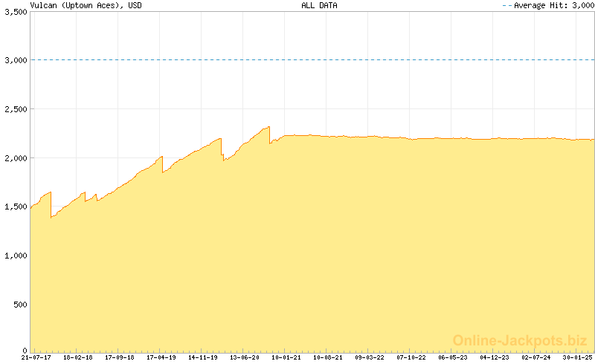
Task: Select the ALL DATA label at top
Action: click(x=319, y=5)
